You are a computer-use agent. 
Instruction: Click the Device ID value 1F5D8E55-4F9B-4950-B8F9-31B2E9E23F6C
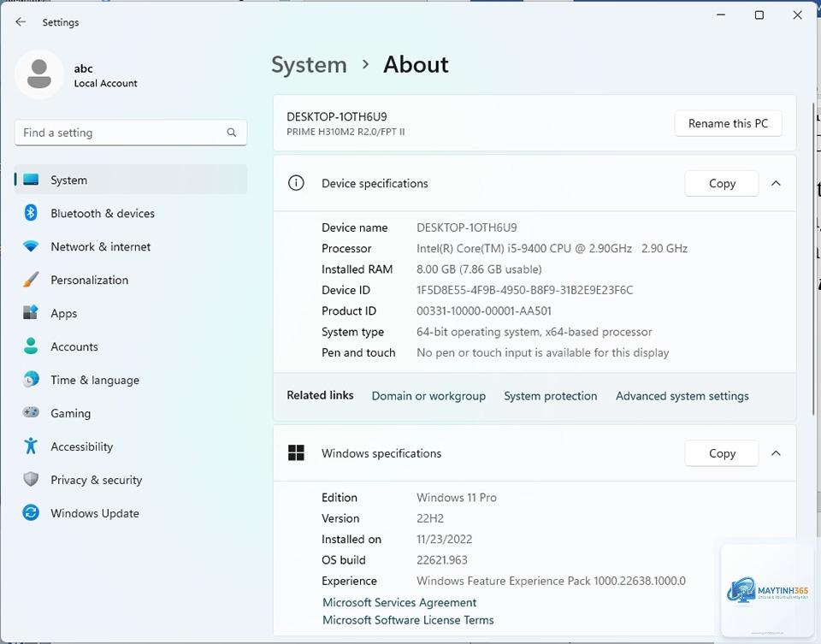pyautogui.click(x=524, y=290)
